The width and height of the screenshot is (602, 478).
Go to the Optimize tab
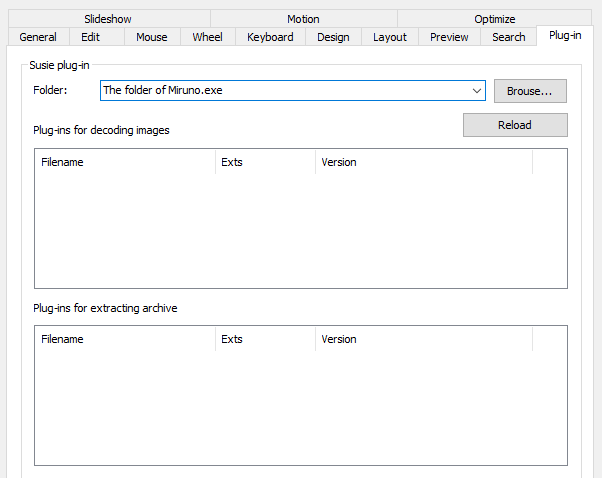click(494, 19)
